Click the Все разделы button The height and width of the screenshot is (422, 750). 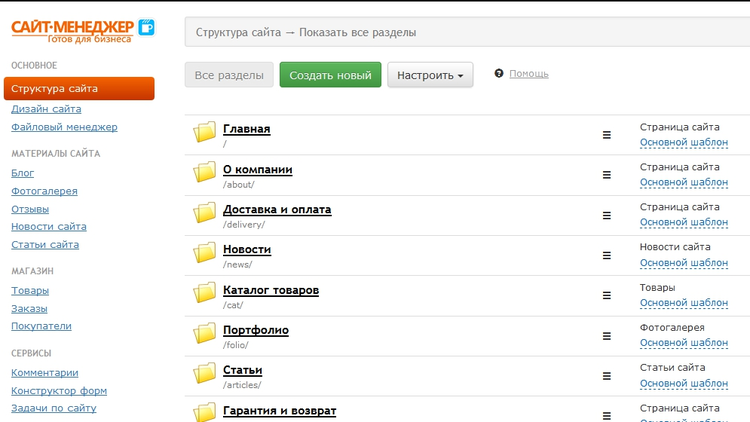click(229, 75)
